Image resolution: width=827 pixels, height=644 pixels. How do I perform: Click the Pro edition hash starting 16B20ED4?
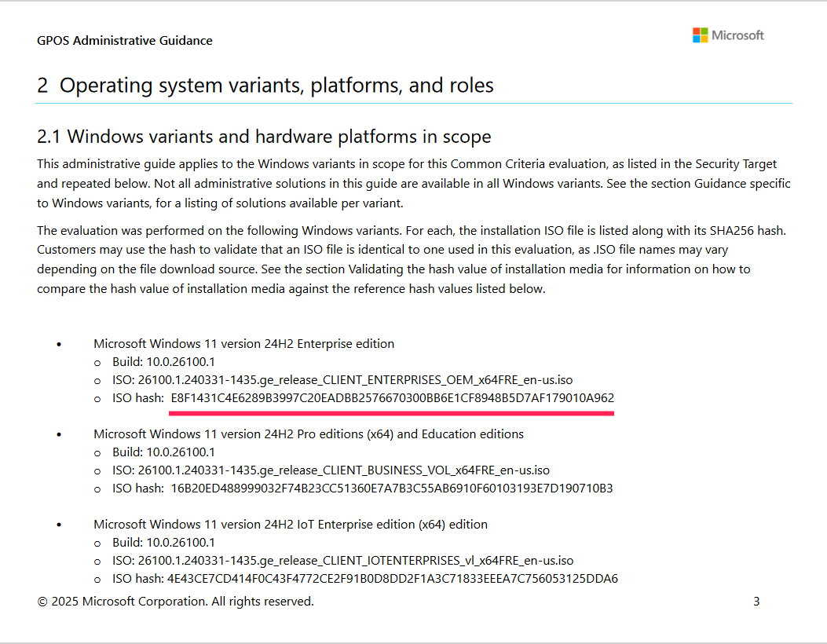[392, 488]
